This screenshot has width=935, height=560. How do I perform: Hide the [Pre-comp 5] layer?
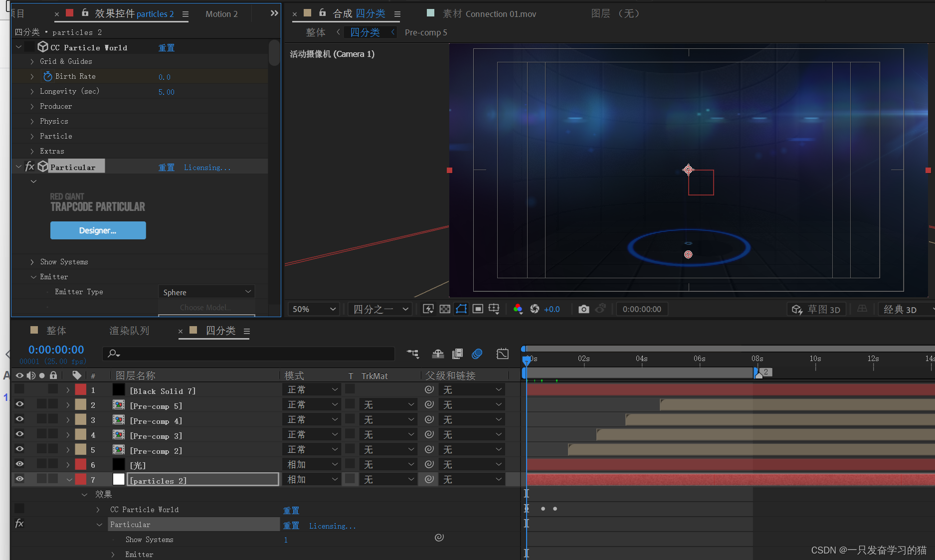(x=19, y=404)
